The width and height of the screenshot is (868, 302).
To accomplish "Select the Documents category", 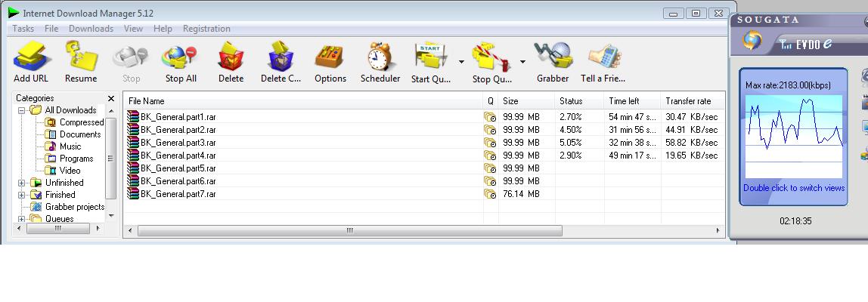I will pos(80,134).
